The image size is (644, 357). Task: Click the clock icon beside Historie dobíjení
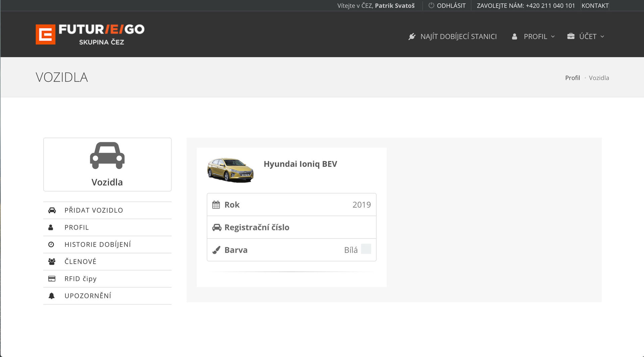51,245
